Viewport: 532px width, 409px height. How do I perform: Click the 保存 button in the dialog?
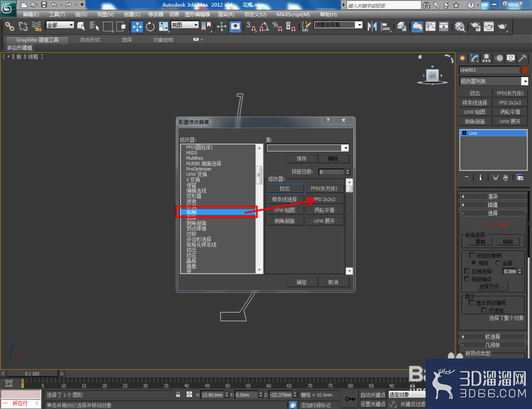click(x=302, y=158)
